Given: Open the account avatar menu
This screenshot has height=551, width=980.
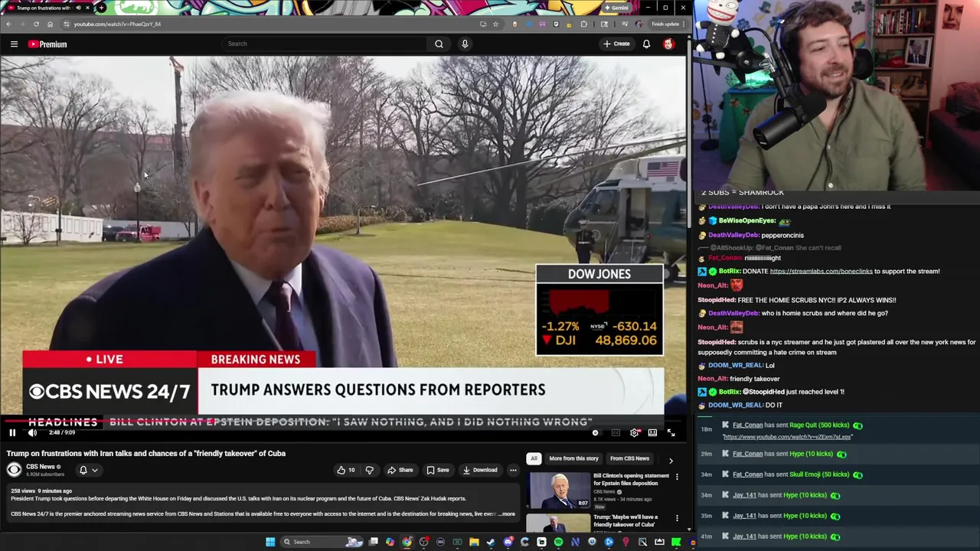Looking at the screenshot, I should (668, 44).
